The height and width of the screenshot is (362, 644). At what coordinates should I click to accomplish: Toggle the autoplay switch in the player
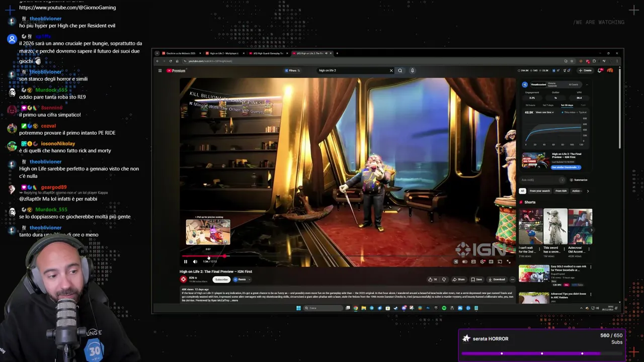[x=465, y=261]
